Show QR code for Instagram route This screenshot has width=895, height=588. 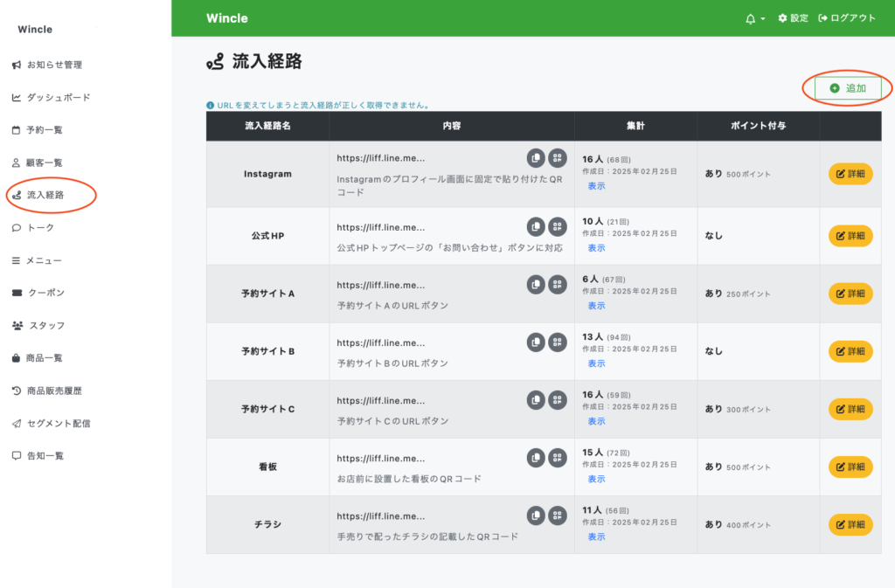(558, 158)
